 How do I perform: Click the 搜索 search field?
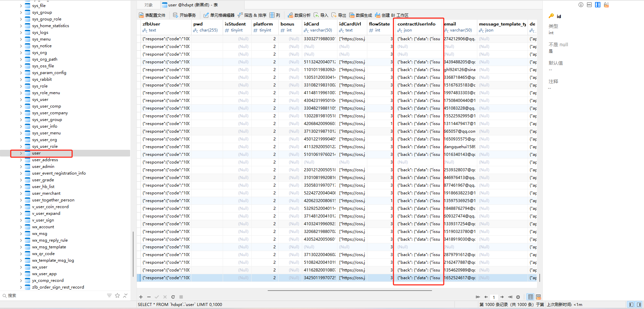point(54,296)
